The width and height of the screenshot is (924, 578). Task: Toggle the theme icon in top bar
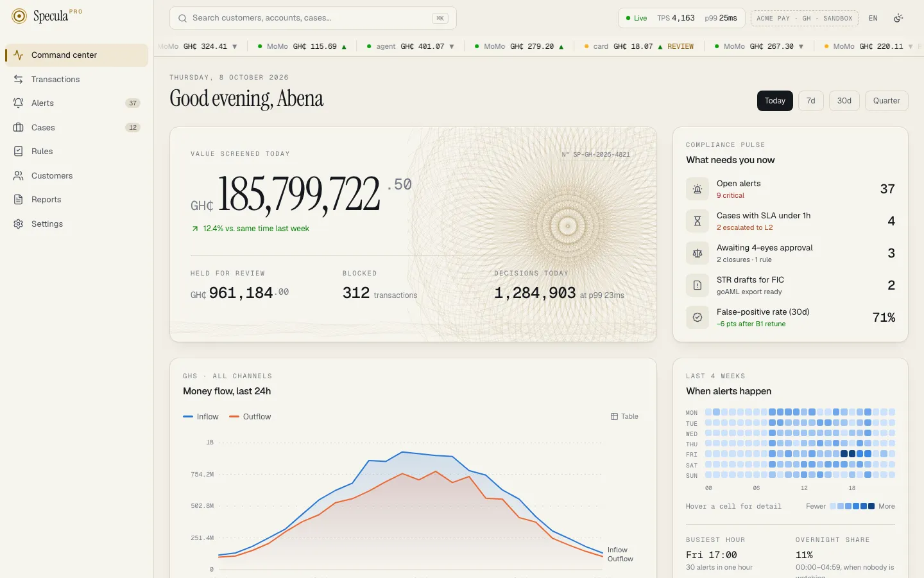pos(898,18)
